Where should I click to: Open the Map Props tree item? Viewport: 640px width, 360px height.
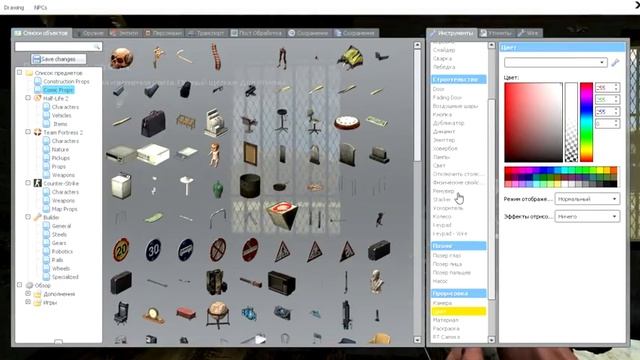(64, 209)
